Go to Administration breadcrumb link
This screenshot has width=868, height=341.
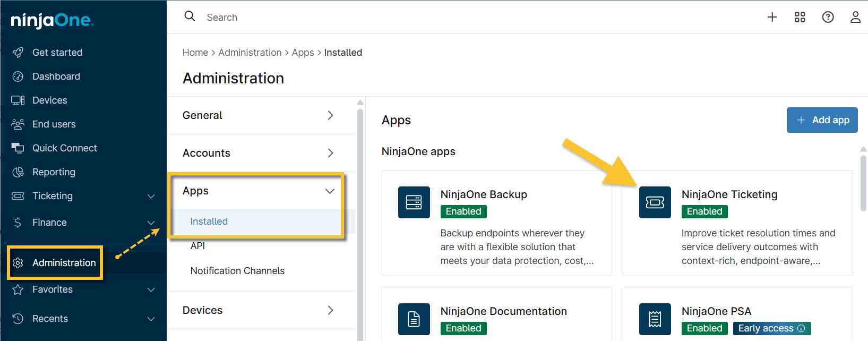[x=250, y=53]
